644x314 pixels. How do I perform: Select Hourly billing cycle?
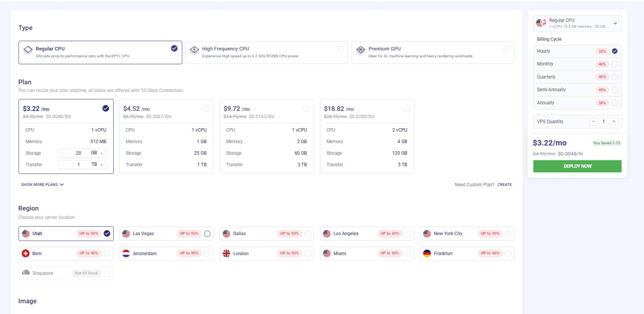pos(577,51)
